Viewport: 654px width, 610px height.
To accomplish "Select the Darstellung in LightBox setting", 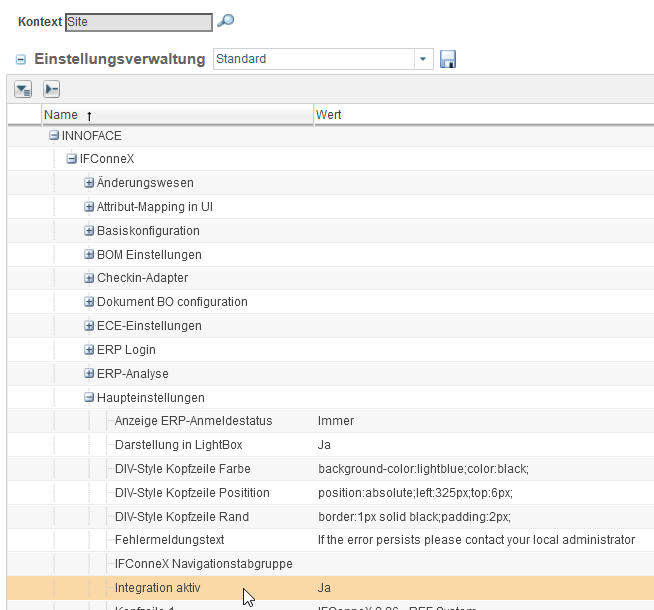I will pyautogui.click(x=178, y=445).
